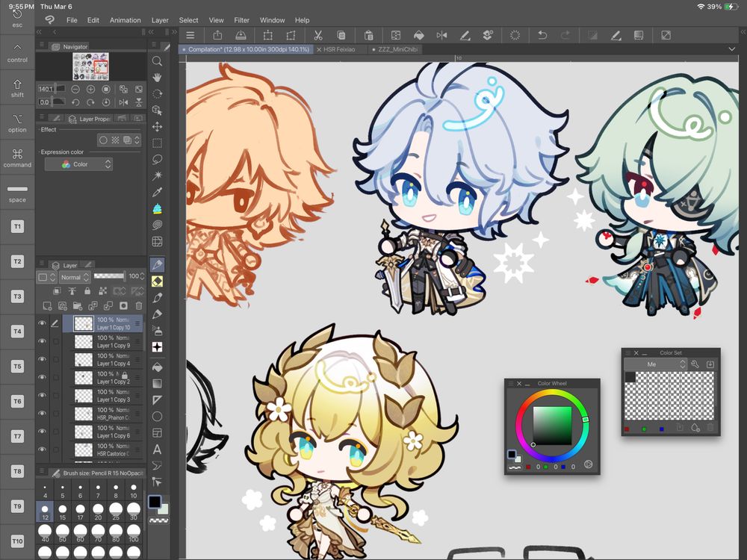Hide Layer 1 Copy 3 visibility eye

(x=42, y=396)
